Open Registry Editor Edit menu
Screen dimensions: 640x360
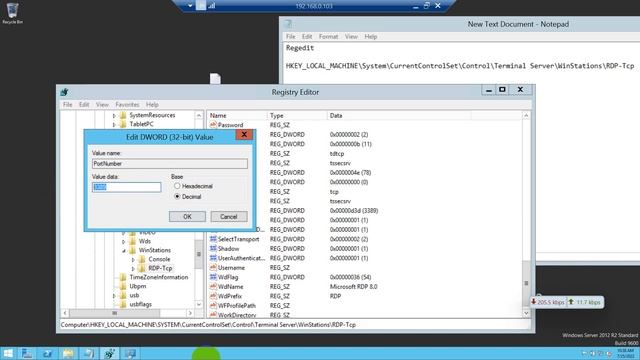tap(84, 105)
